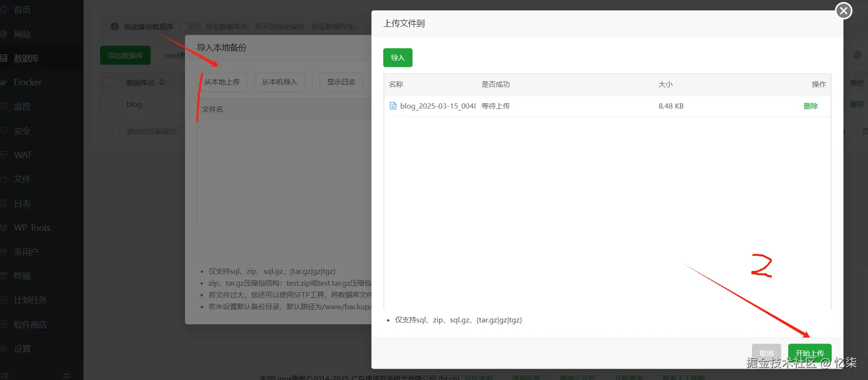Cancel the upload with 取消 button
The width and height of the screenshot is (868, 380).
pyautogui.click(x=767, y=353)
